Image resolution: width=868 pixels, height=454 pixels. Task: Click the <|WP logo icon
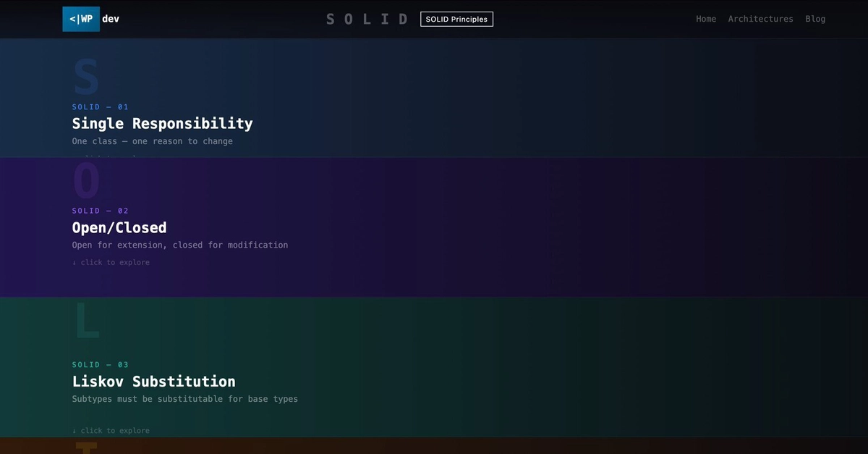pyautogui.click(x=81, y=19)
